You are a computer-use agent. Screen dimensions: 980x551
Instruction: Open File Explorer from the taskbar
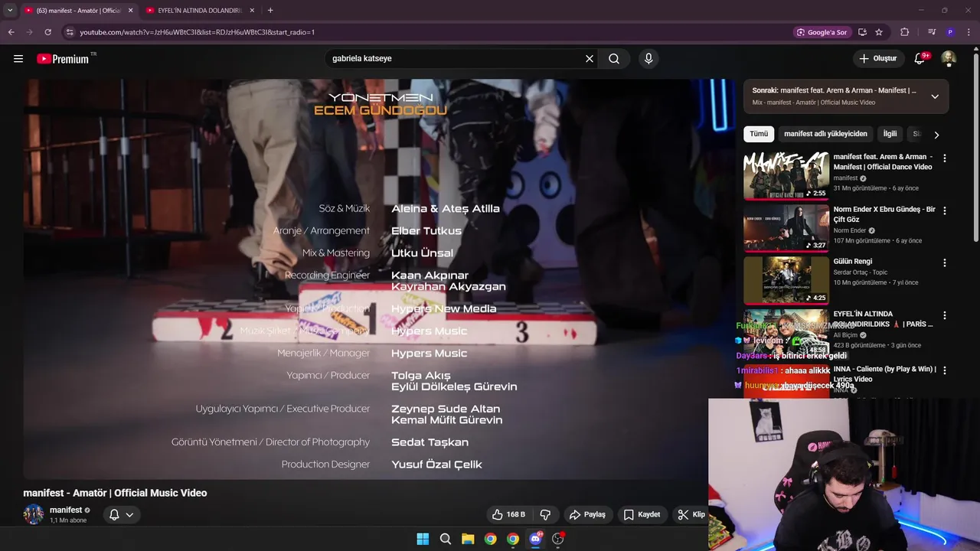point(468,539)
